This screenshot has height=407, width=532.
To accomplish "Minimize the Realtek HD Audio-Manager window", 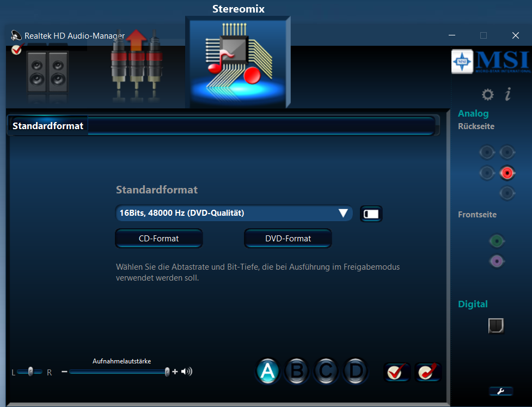I will [452, 35].
